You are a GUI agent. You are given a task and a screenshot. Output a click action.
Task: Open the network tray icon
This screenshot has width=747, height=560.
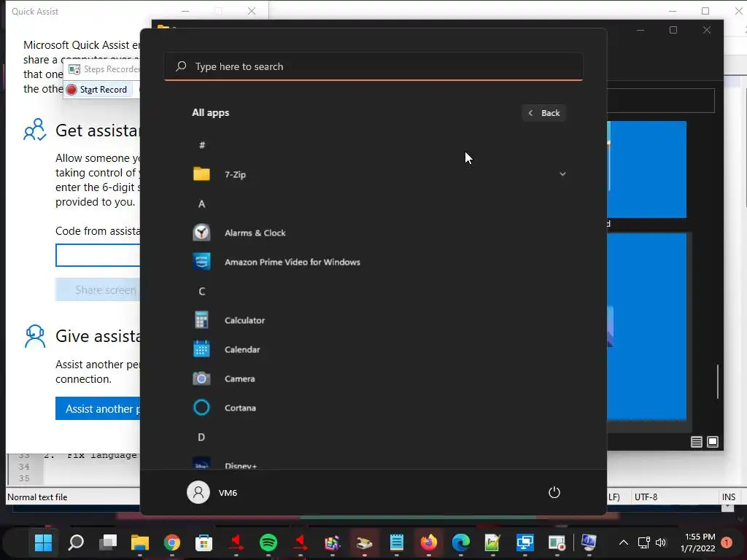click(643, 542)
